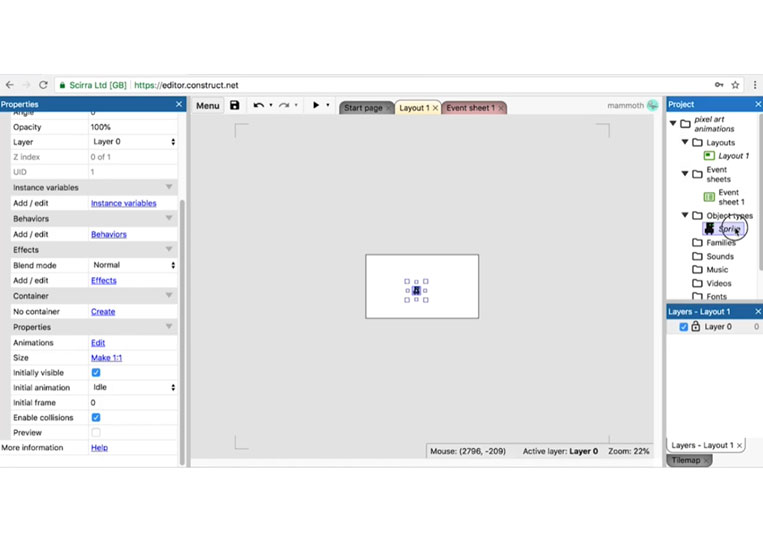Collapse the pixel art animations project root
Viewport: 763px width, 541px height.
click(673, 123)
